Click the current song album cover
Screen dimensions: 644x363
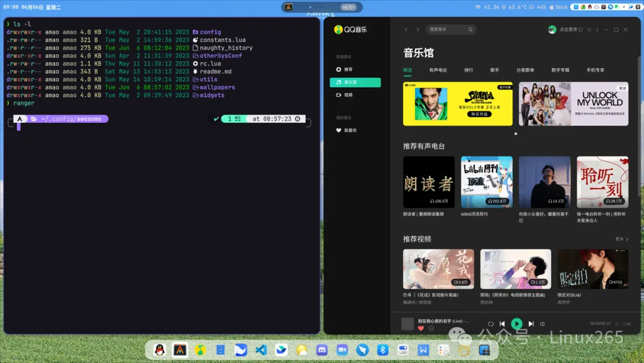coord(407,324)
